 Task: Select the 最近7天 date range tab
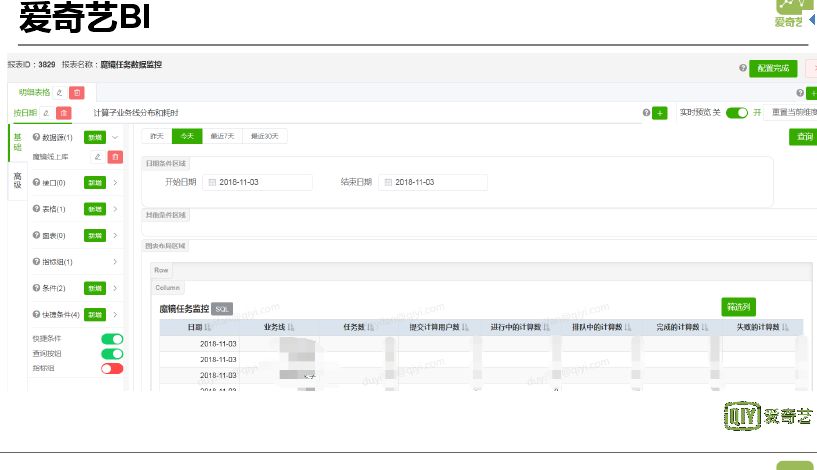point(222,136)
